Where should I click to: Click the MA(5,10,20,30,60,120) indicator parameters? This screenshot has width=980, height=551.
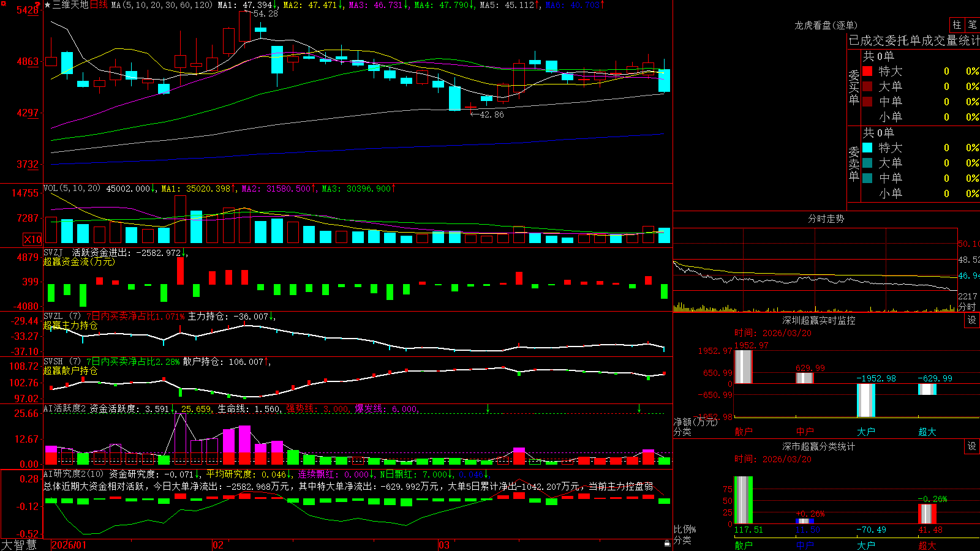[x=162, y=5]
